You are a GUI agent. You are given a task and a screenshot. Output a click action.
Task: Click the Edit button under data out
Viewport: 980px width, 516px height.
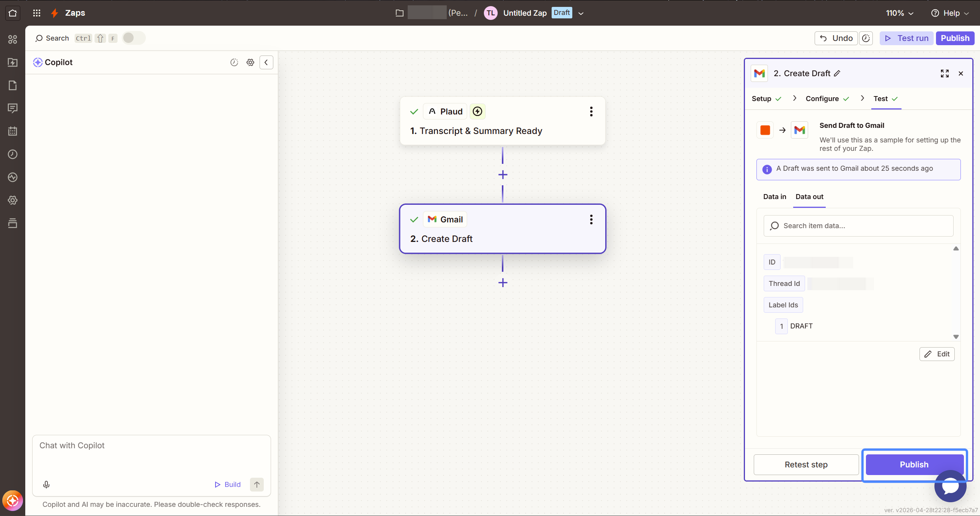937,354
